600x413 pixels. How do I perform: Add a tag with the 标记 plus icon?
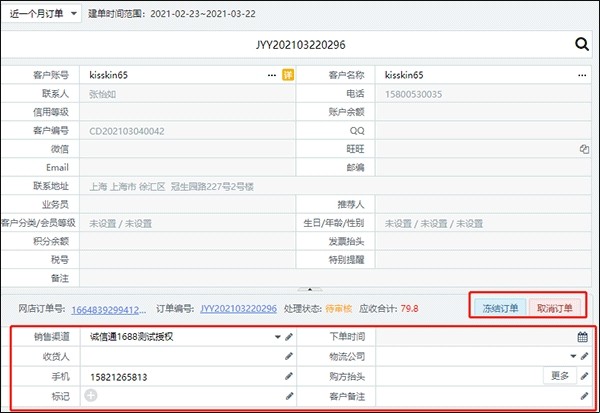[92, 396]
